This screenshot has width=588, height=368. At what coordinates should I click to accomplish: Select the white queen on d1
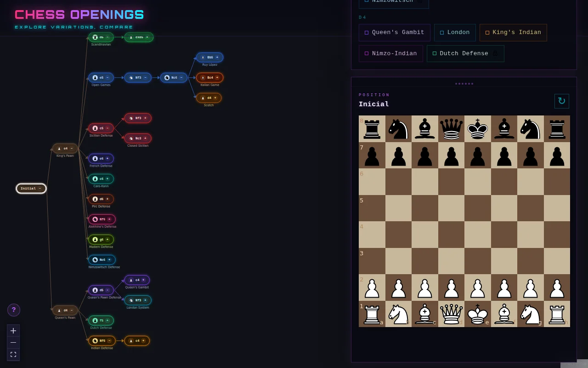[x=451, y=314]
